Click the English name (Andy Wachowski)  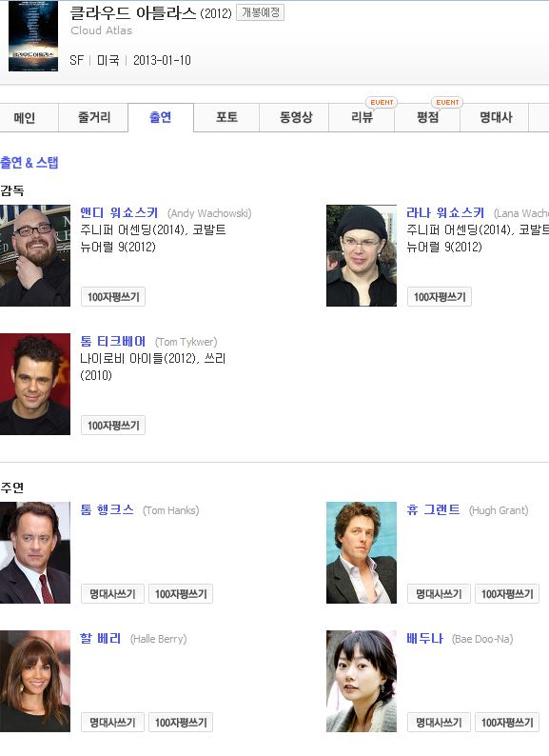[209, 213]
